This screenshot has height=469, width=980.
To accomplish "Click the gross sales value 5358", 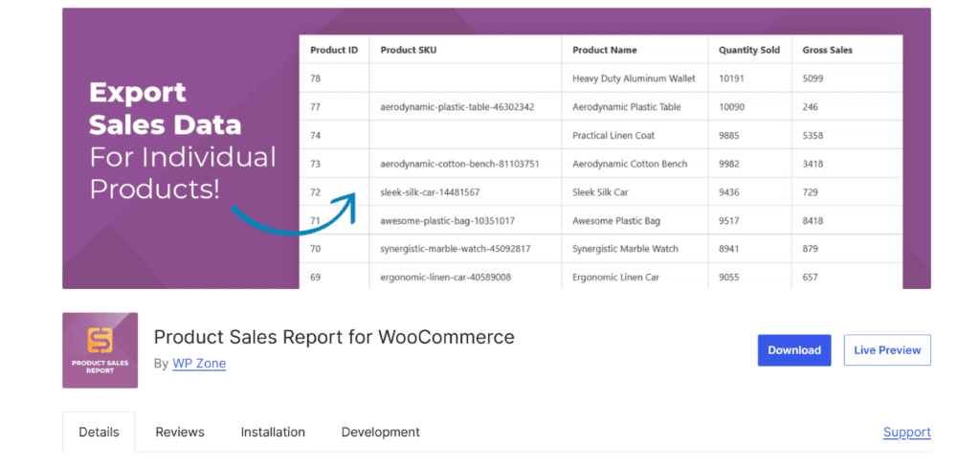I will (x=813, y=135).
